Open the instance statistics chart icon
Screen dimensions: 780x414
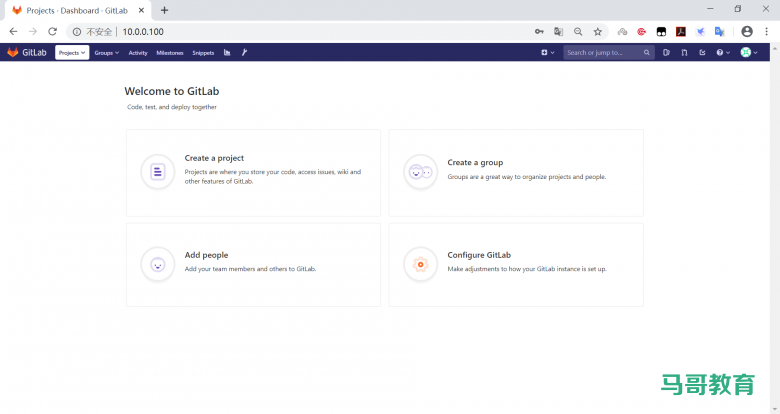tap(227, 52)
